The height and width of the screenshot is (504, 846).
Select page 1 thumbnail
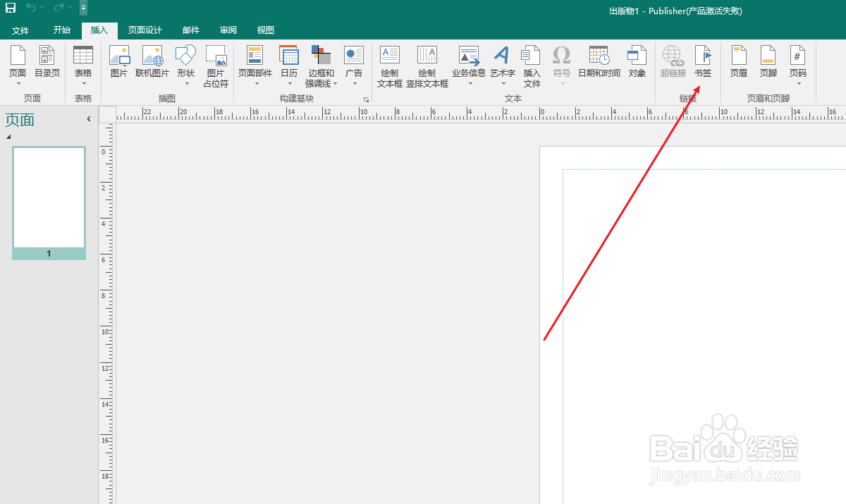[x=49, y=202]
